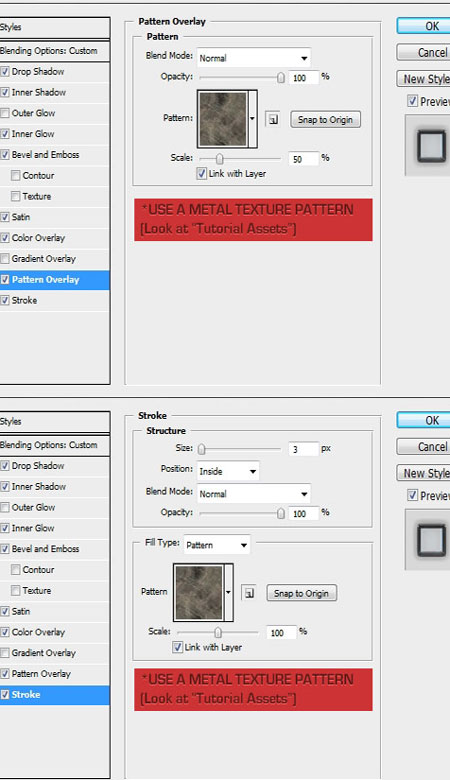Open pattern picker arrow in Pattern Overlay panel
Screen dimensions: 450x780
[x=253, y=119]
